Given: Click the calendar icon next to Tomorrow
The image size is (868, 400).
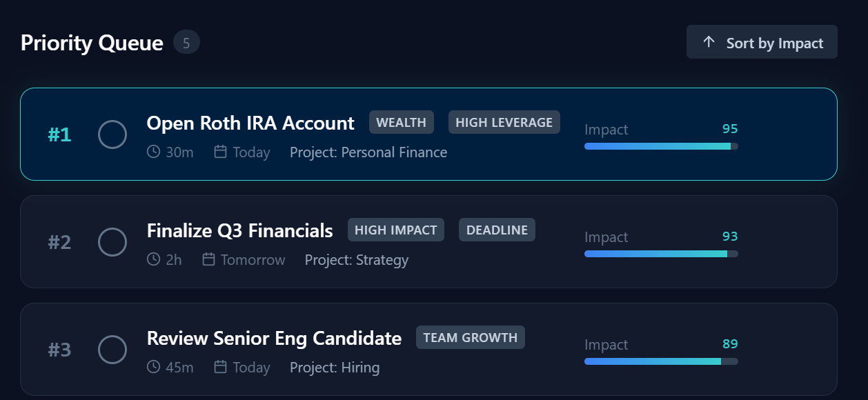Looking at the screenshot, I should pyautogui.click(x=208, y=259).
